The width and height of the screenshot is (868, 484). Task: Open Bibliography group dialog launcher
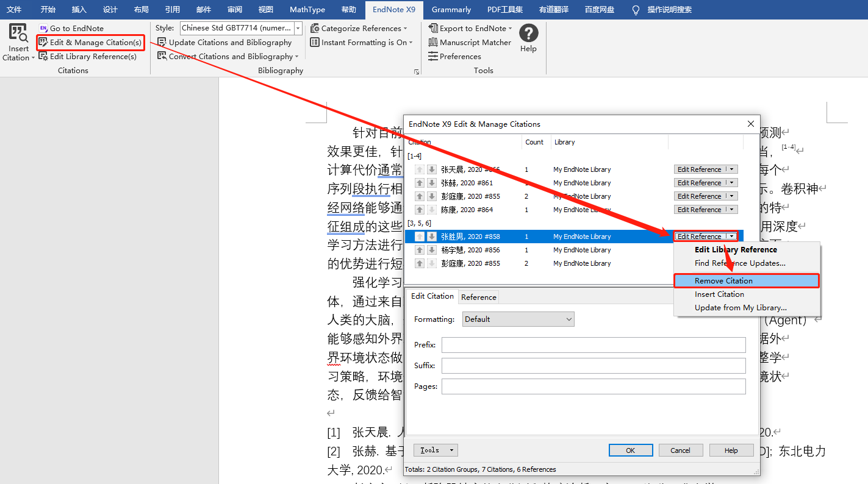[417, 71]
